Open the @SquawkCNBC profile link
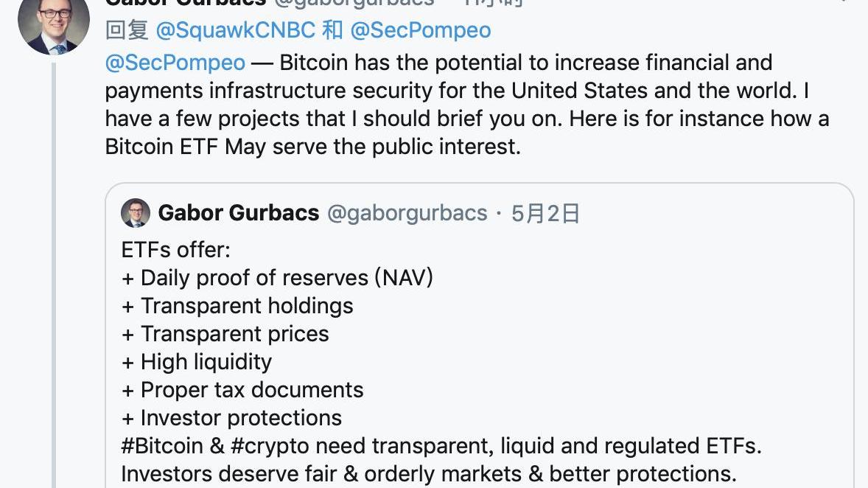The image size is (868, 488). click(236, 30)
